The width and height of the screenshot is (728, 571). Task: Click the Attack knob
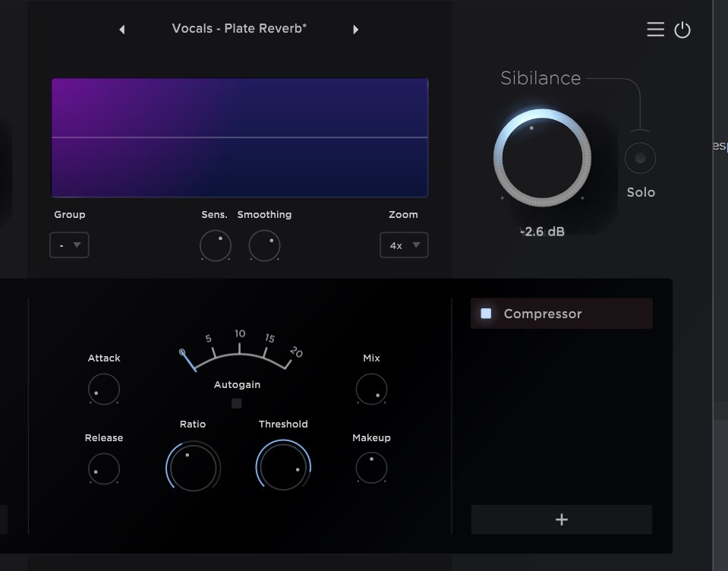pyautogui.click(x=104, y=390)
